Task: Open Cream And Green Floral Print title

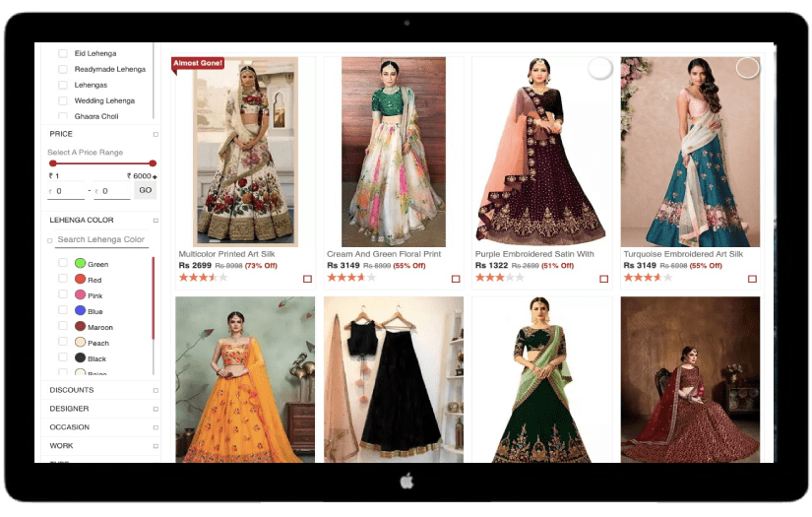Action: [x=384, y=254]
